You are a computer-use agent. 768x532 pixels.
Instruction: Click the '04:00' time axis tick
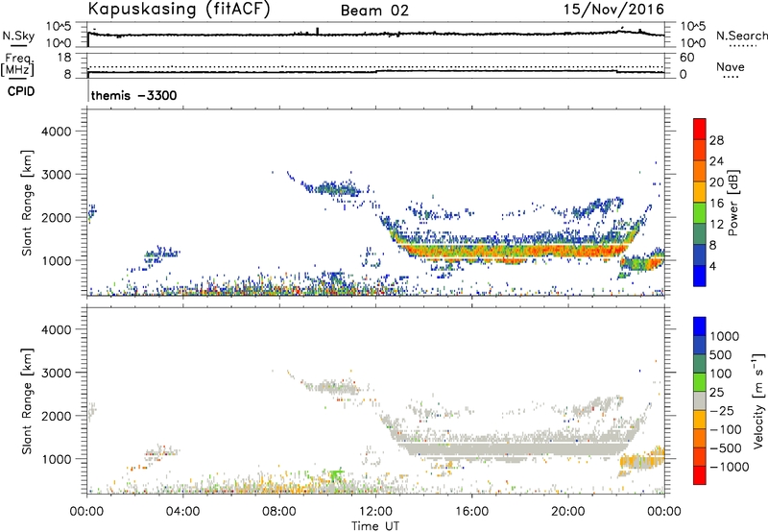point(182,512)
